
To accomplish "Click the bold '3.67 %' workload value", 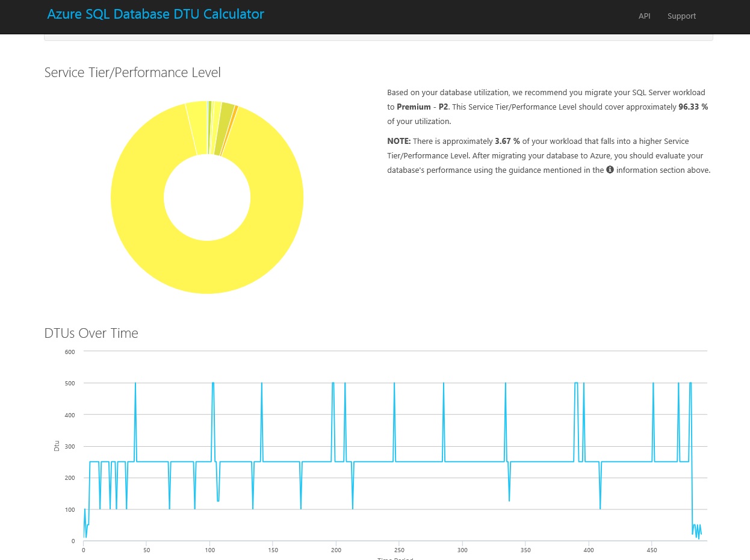I will point(507,141).
